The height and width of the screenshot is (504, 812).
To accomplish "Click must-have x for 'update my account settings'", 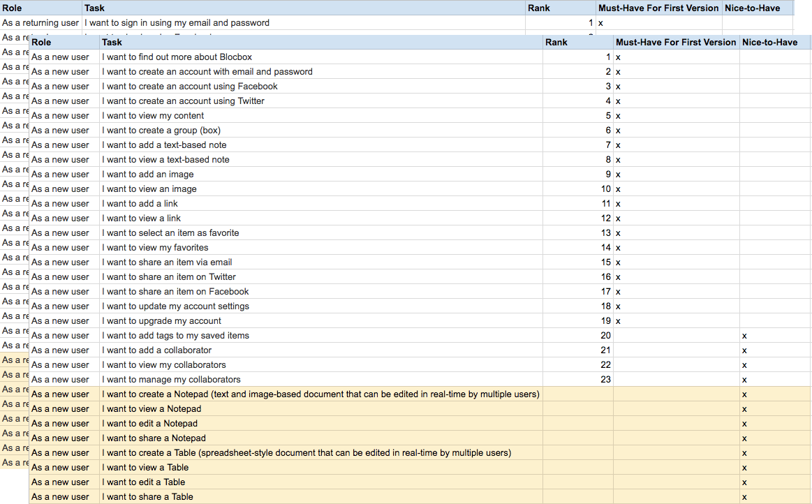I will click(x=618, y=306).
